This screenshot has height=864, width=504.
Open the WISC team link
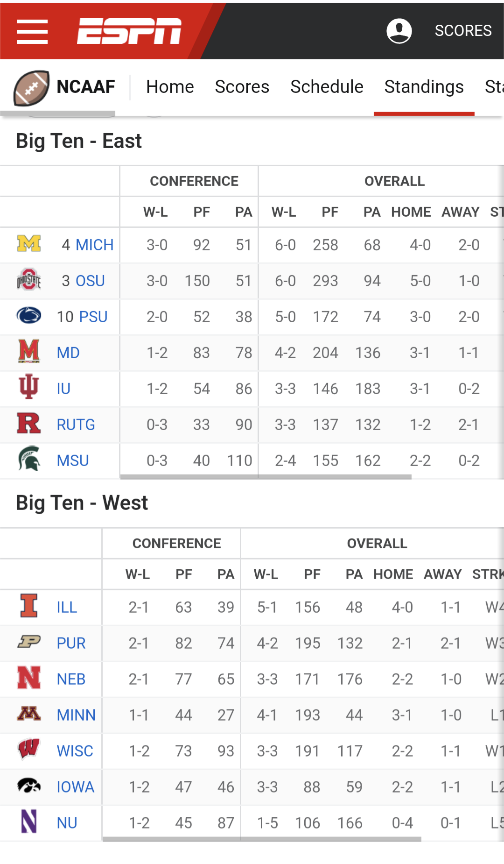(x=75, y=751)
